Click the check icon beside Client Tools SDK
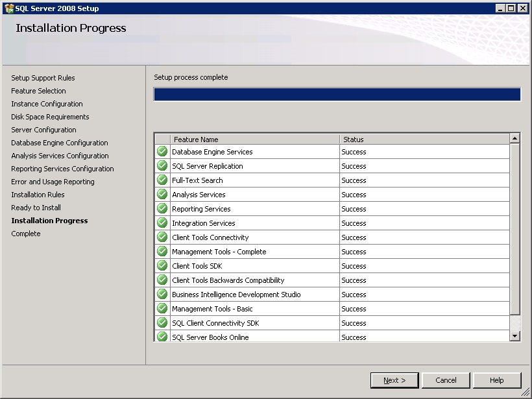This screenshot has width=532, height=399. pyautogui.click(x=162, y=265)
